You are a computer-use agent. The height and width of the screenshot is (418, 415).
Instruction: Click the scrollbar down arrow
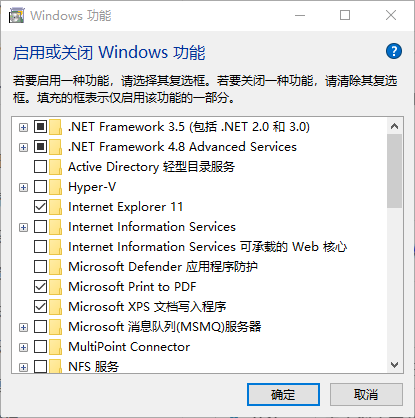click(x=395, y=365)
